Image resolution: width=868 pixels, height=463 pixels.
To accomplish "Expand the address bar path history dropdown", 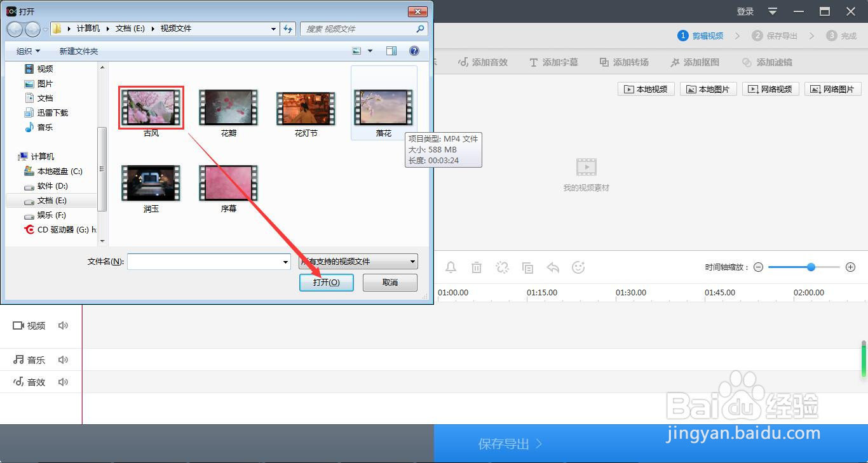I will coord(274,29).
